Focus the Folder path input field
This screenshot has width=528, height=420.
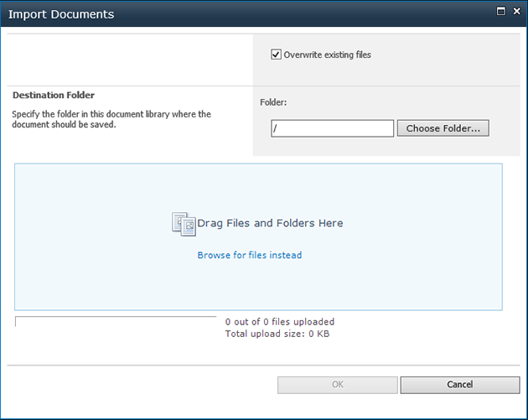(x=333, y=128)
